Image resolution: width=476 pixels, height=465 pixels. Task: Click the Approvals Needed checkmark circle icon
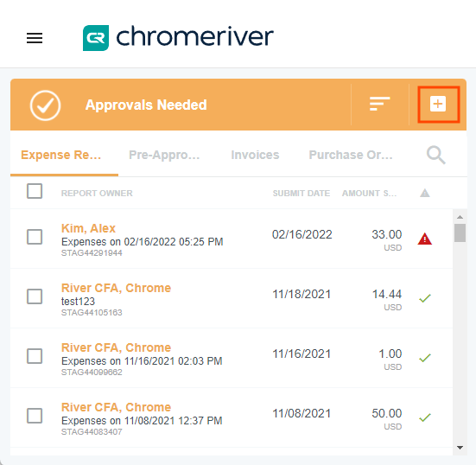click(45, 105)
